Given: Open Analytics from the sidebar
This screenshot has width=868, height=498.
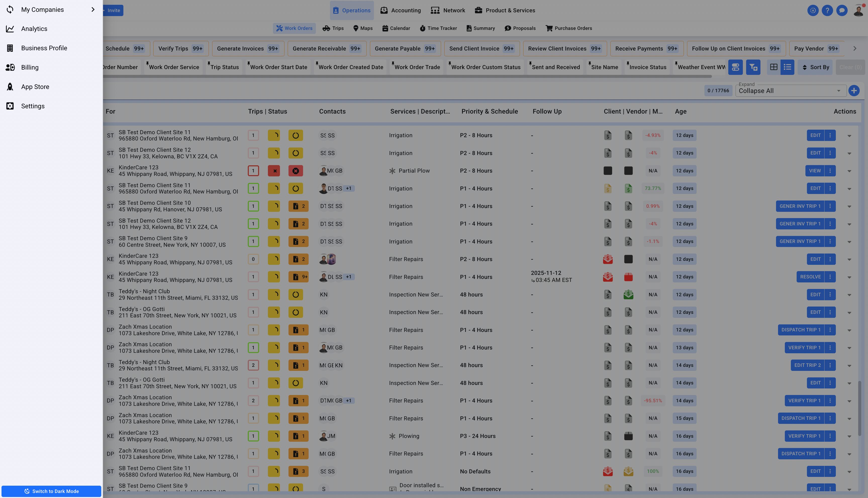Looking at the screenshot, I should [34, 29].
